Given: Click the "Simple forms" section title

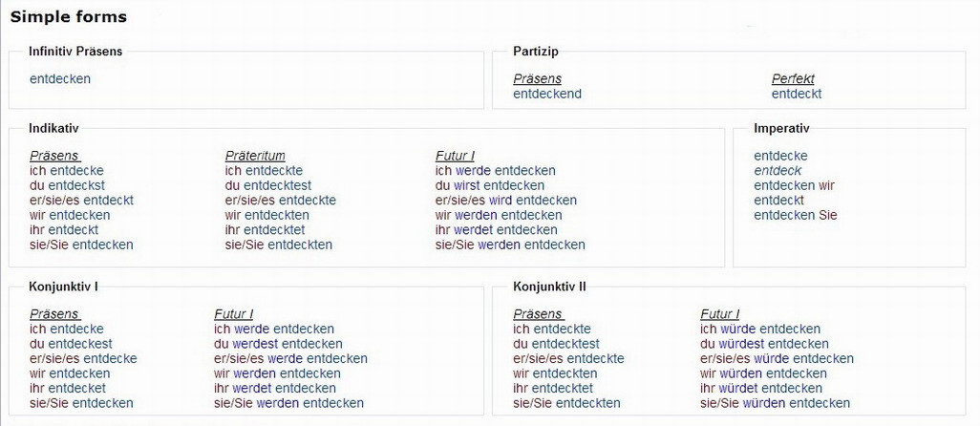Looking at the screenshot, I should (x=68, y=17).
